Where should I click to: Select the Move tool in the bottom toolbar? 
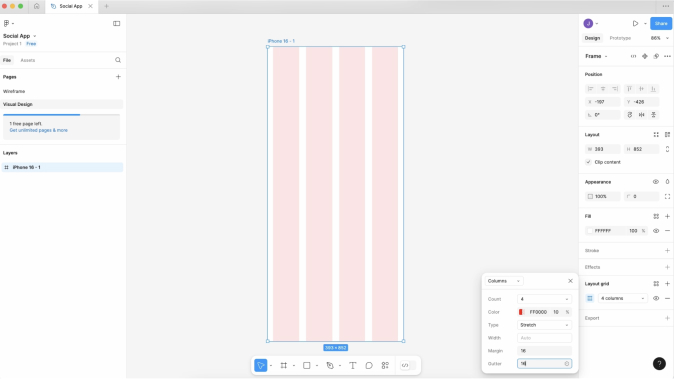point(260,365)
